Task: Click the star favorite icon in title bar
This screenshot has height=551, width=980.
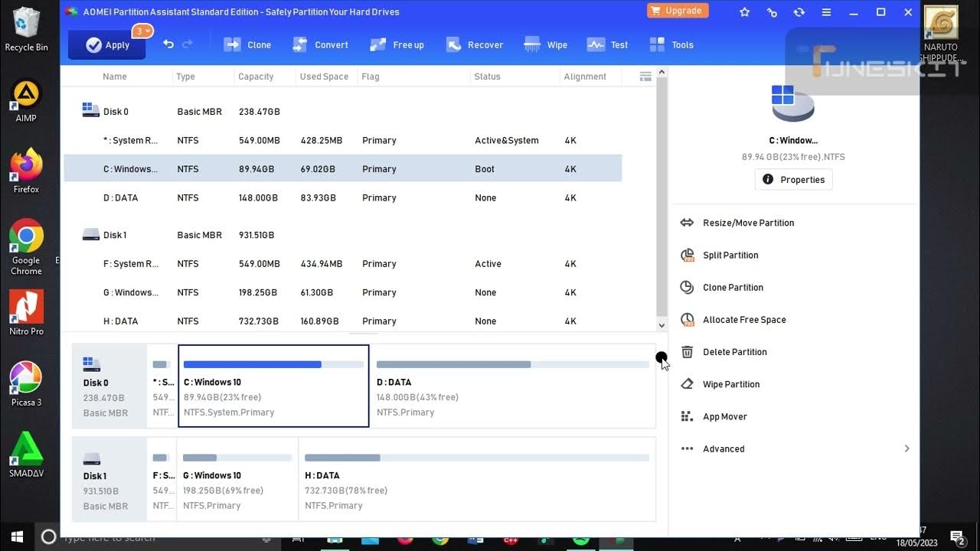Action: click(x=745, y=12)
